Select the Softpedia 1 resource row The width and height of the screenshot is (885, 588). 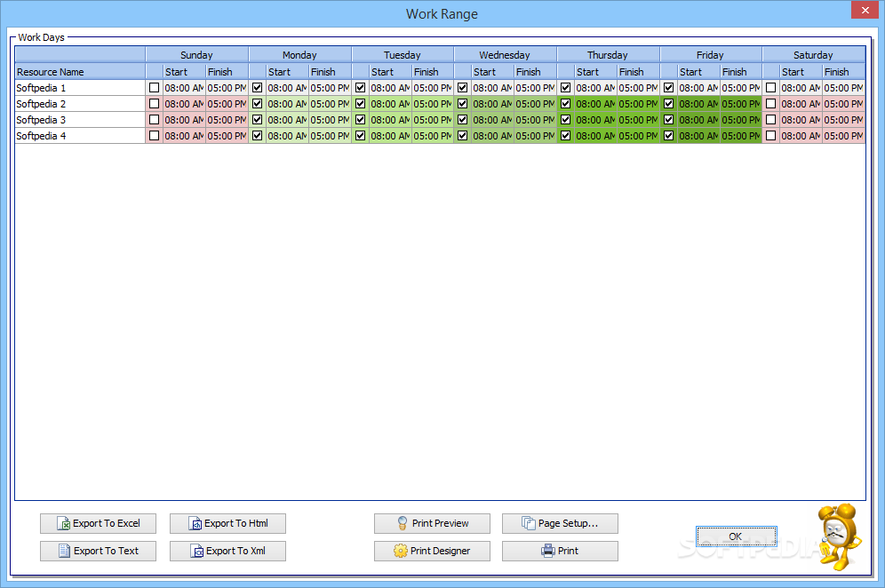click(80, 88)
